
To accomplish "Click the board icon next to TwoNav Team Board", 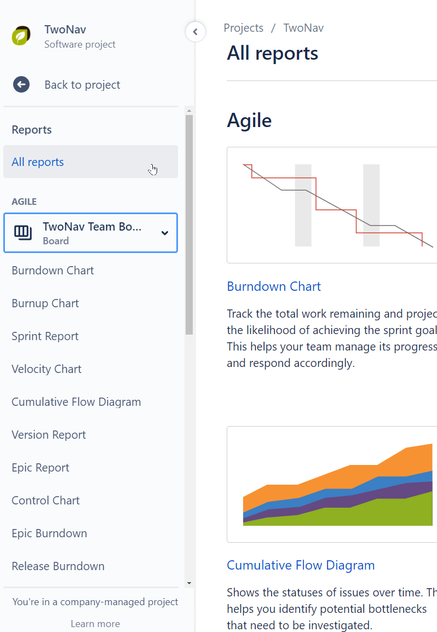I will click(x=23, y=233).
